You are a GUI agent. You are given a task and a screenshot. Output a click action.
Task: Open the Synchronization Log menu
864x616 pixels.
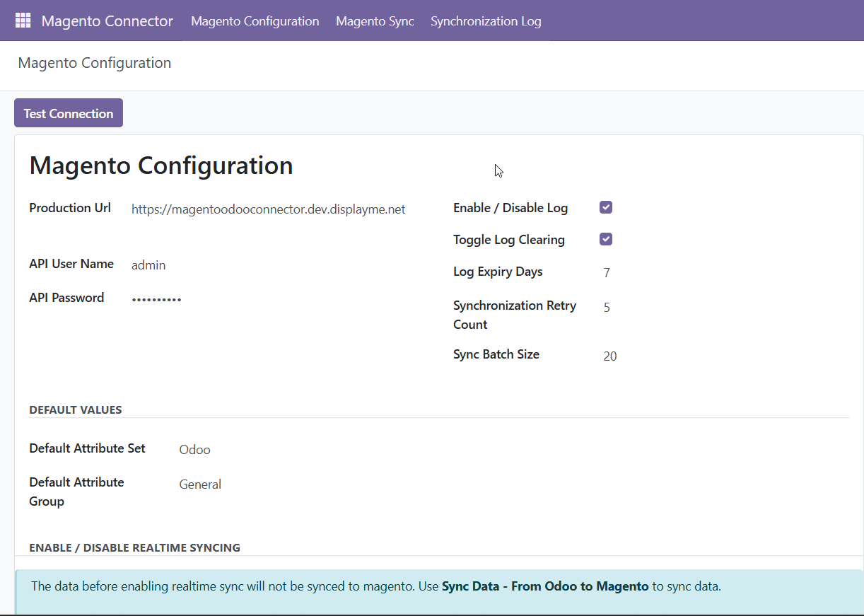[x=486, y=21]
